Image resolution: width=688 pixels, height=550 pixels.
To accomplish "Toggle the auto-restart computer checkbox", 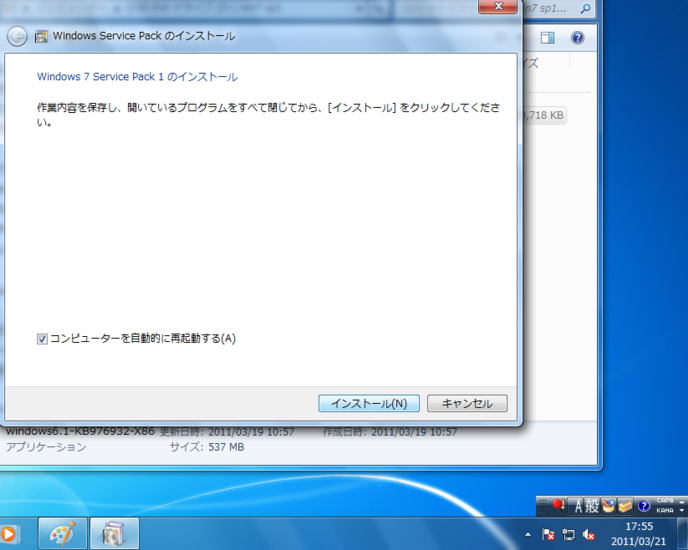I will click(42, 339).
